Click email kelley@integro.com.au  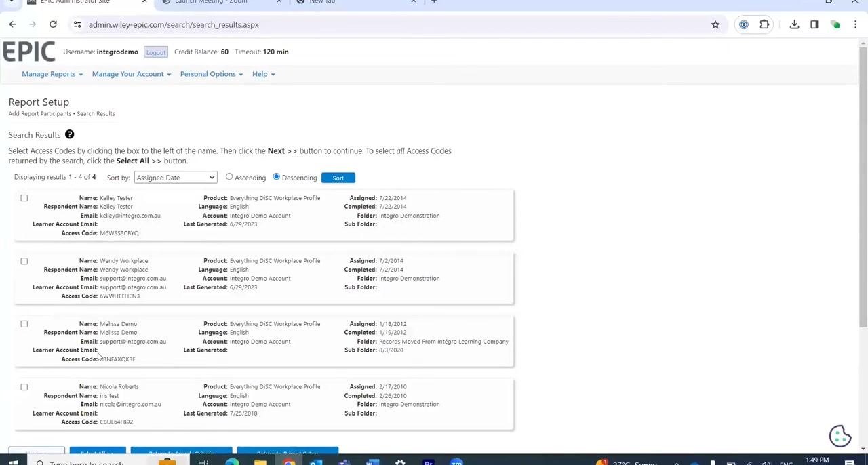click(x=130, y=216)
